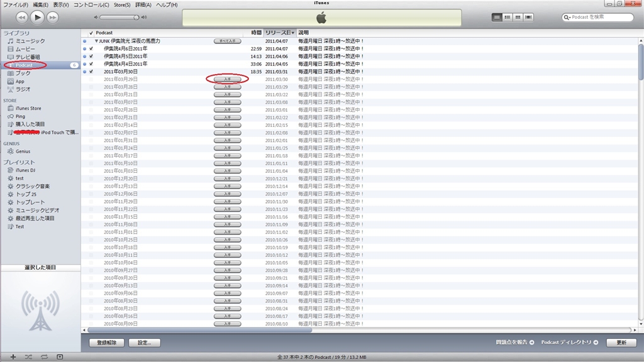Click 入手 for the 2011年03月29日 episode
Image resolution: width=644 pixels, height=362 pixels.
click(x=228, y=79)
